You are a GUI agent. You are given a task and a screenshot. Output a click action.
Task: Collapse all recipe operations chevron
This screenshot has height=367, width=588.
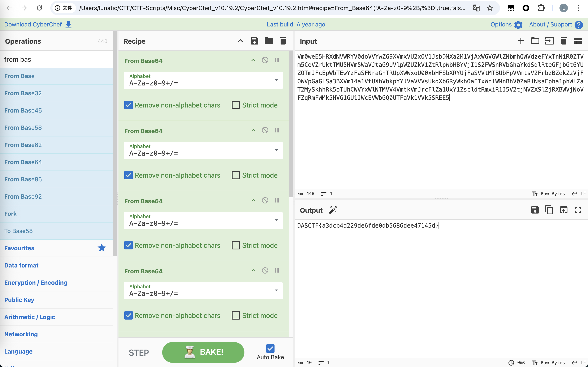pos(240,41)
